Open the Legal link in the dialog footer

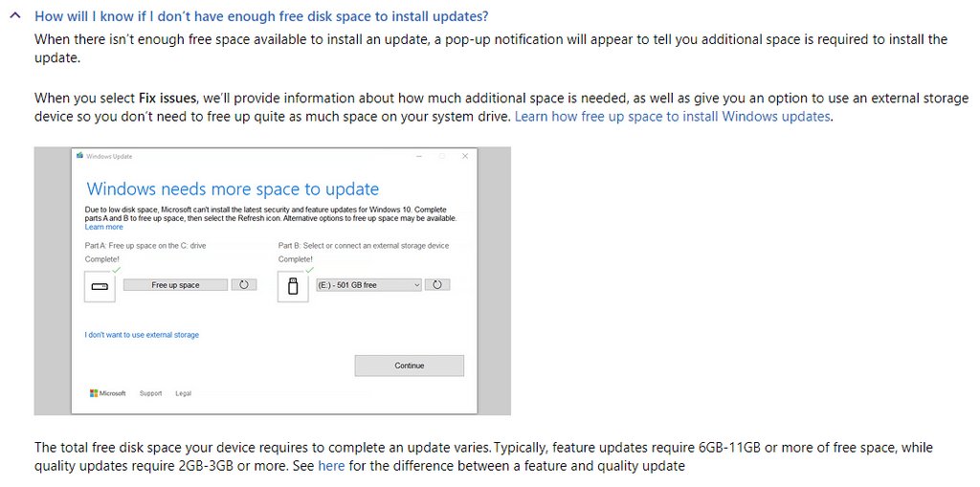pyautogui.click(x=184, y=393)
